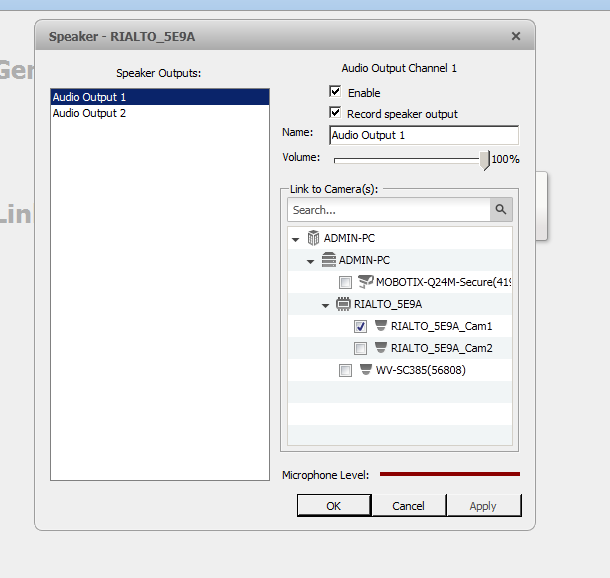610x578 pixels.
Task: Click the Microphone Level bar
Action: [x=450, y=474]
